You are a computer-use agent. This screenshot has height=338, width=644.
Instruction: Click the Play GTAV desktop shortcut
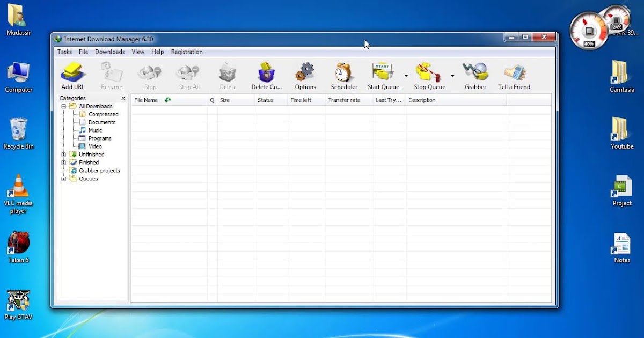18,305
